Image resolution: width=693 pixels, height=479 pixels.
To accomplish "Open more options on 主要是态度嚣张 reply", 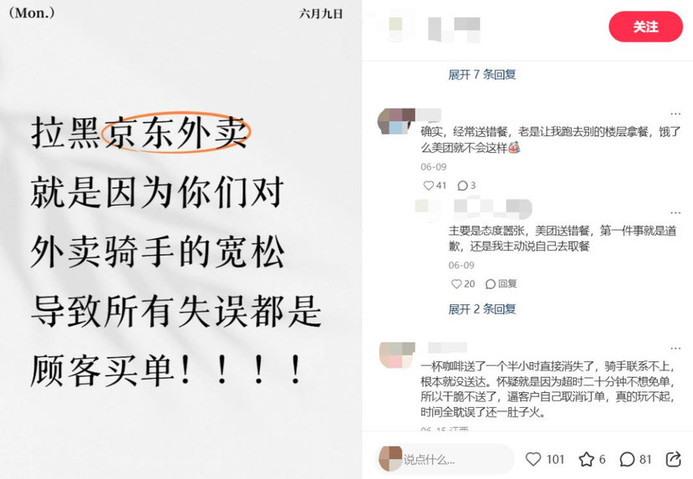I will click(x=675, y=213).
